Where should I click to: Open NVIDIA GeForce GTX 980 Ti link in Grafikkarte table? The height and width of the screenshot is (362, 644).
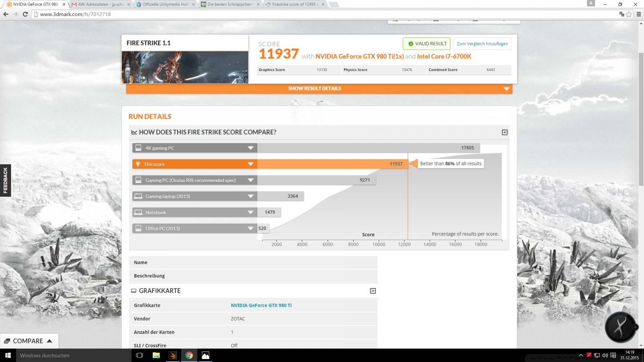(261, 305)
